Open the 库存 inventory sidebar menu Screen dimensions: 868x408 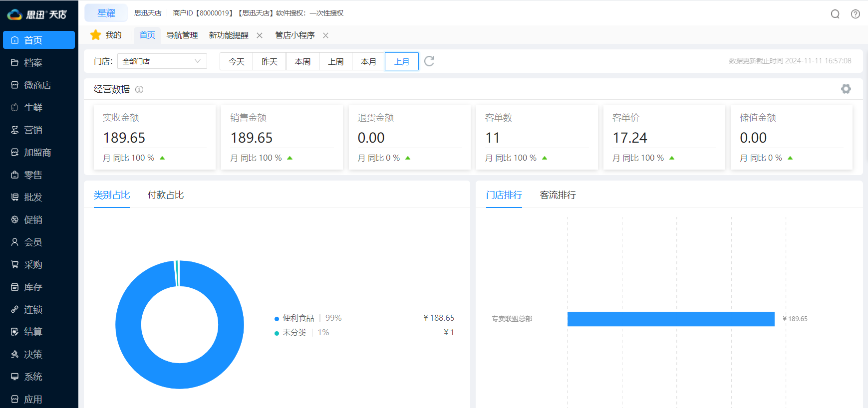[x=39, y=287]
